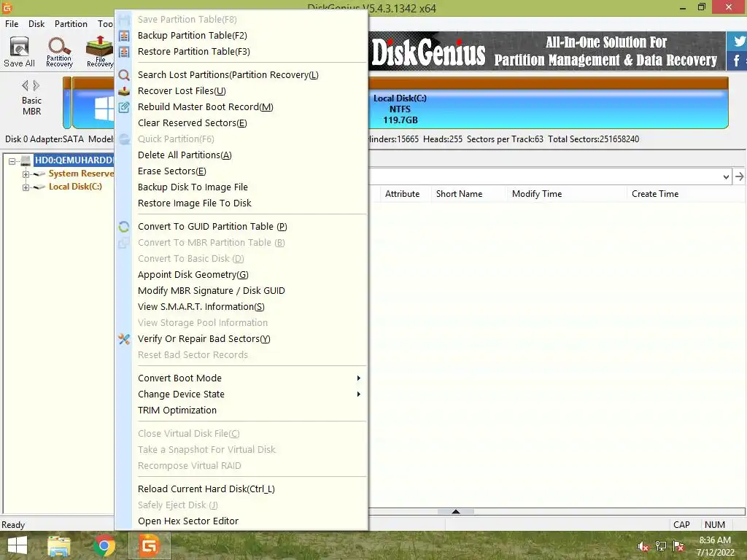This screenshot has width=747, height=560.
Task: Click the network tray icon
Action: [661, 546]
